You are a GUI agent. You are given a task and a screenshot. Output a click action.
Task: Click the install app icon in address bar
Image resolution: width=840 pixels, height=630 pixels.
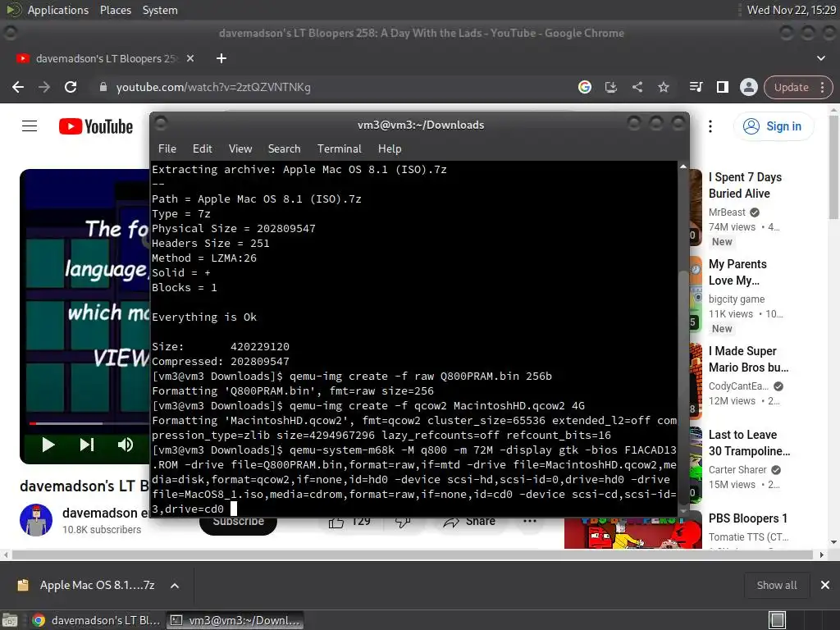click(610, 87)
